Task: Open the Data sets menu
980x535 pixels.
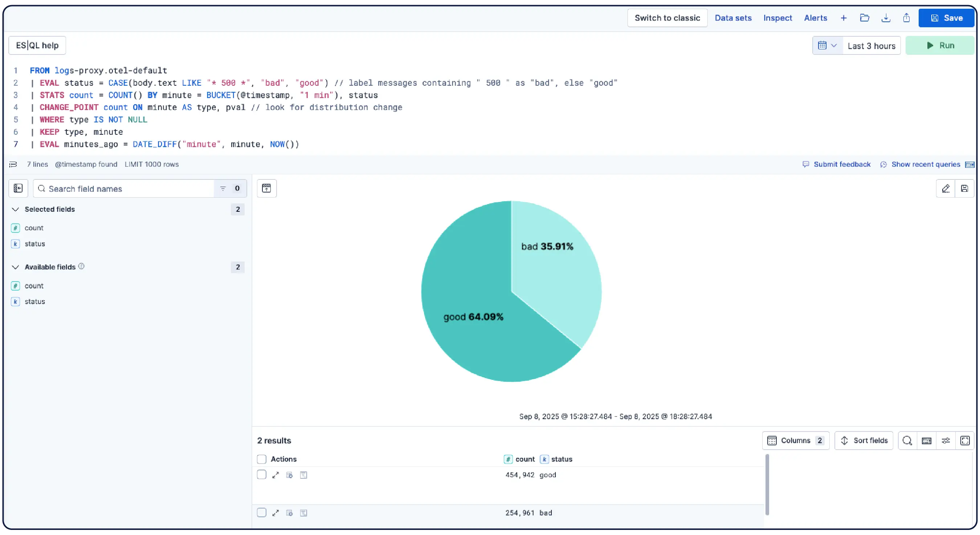Action: 733,18
